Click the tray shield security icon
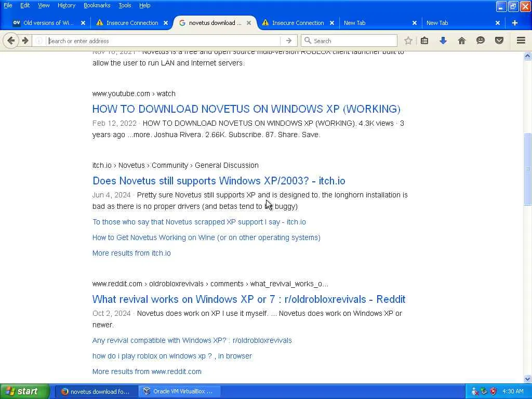This screenshot has height=399, width=532. (493, 391)
